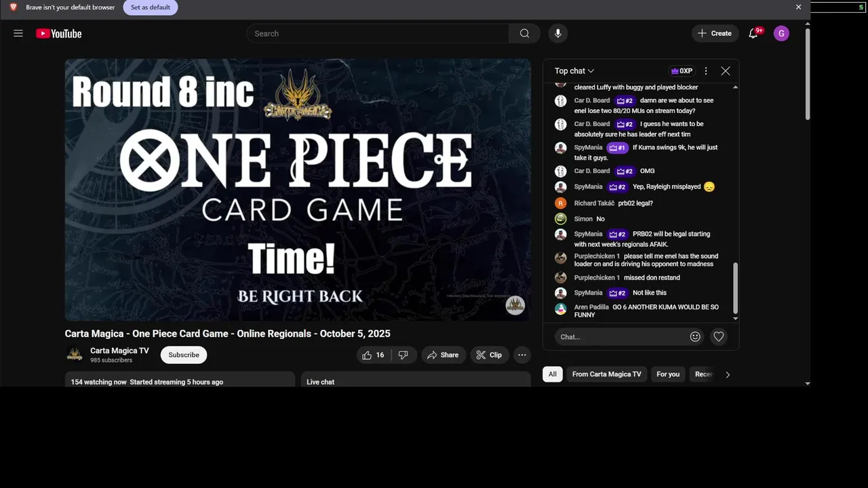Click chat author Purplechicken 1 on "missed don restand"
This screenshot has width=868, height=488.
tap(597, 277)
